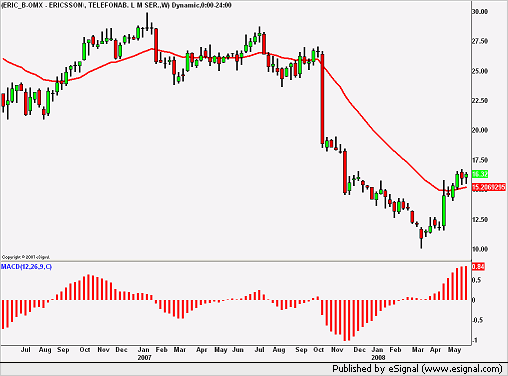Click the 17.50 price axis label
Image resolution: width=508 pixels, height=376 pixels.
tap(480, 160)
